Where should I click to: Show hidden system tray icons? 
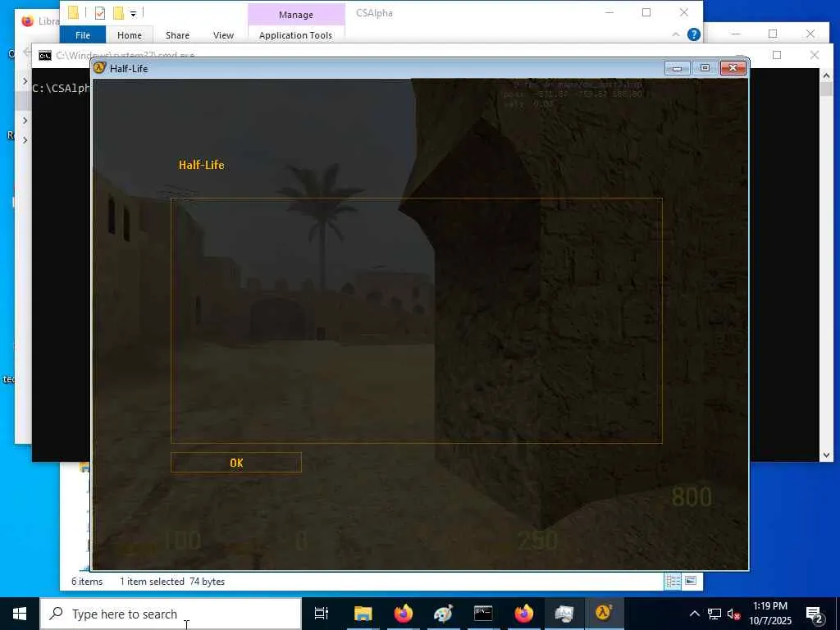click(x=694, y=614)
